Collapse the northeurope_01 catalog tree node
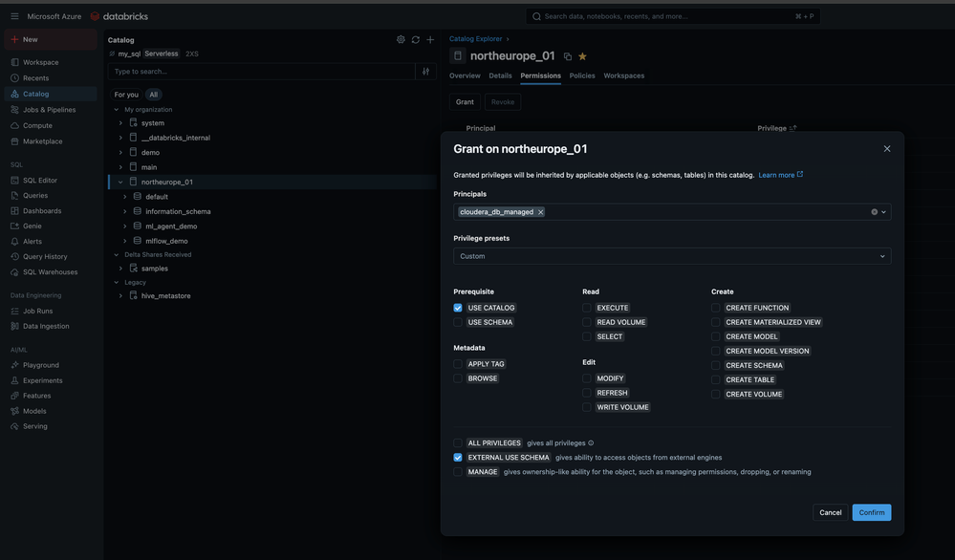This screenshot has width=955, height=560. coord(120,182)
